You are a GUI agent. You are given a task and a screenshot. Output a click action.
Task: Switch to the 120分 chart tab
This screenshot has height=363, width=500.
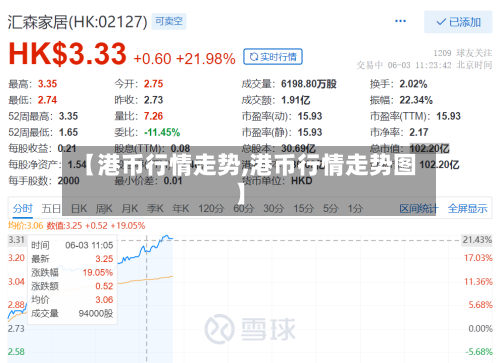pos(211,209)
